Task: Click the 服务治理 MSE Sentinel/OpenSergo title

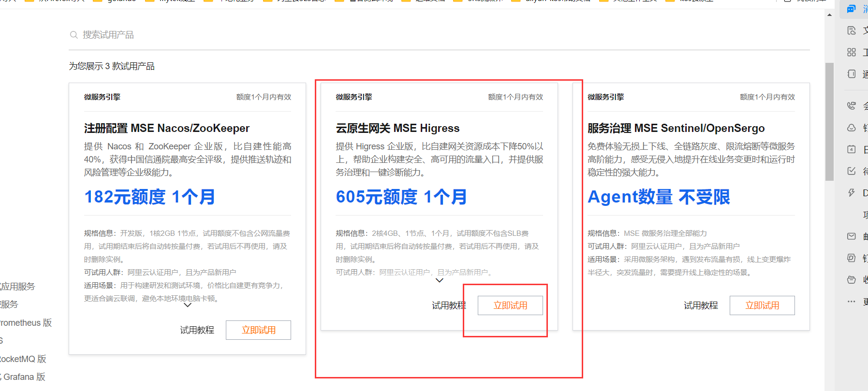Action: click(676, 128)
